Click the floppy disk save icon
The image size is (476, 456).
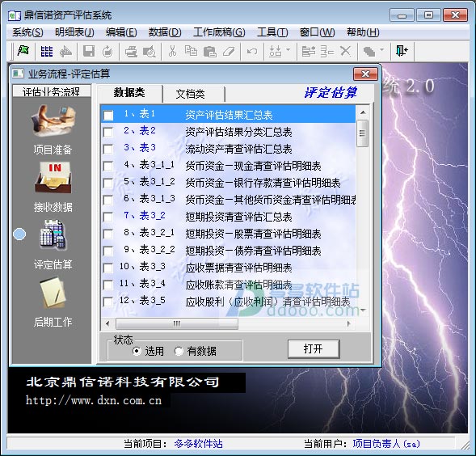click(x=89, y=52)
